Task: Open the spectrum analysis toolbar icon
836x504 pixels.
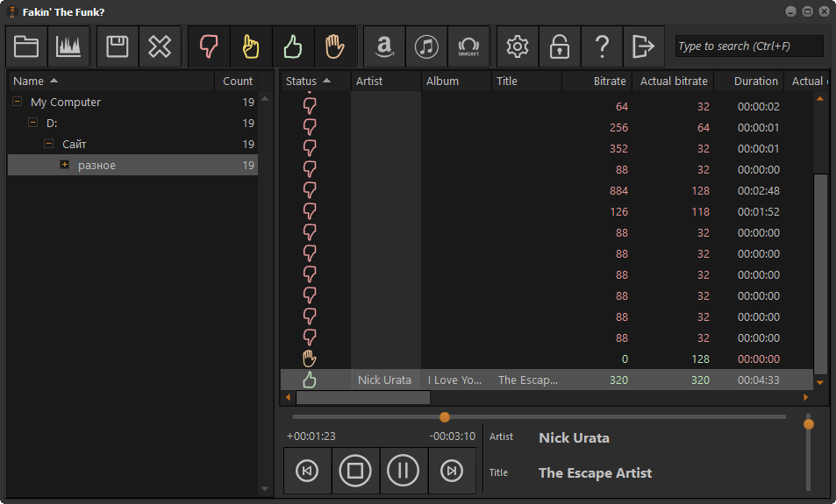Action: [x=68, y=46]
